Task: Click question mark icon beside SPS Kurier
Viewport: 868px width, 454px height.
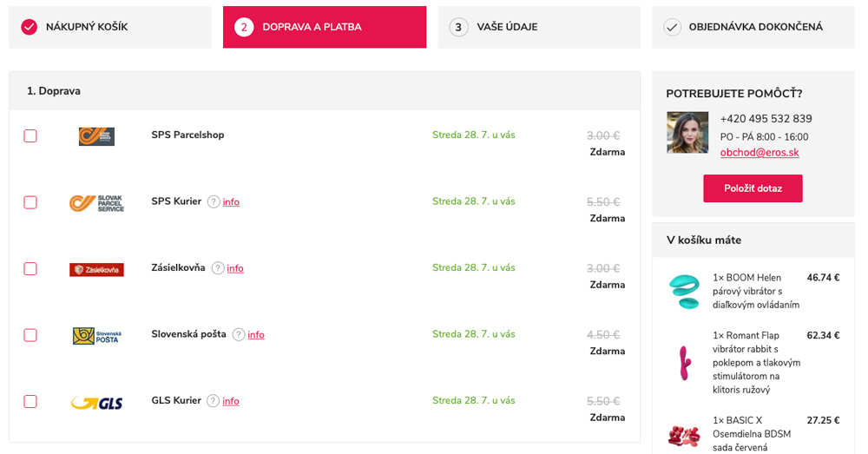Action: coord(214,202)
